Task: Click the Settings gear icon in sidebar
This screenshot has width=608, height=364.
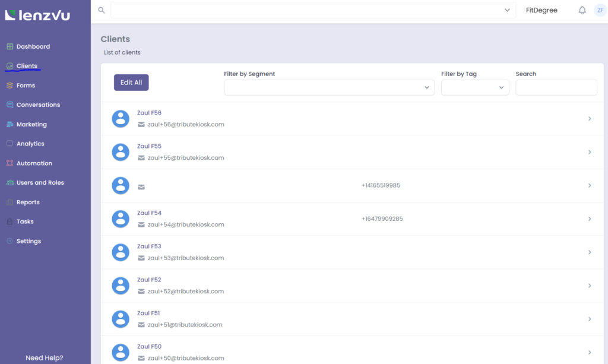Action: click(x=9, y=241)
